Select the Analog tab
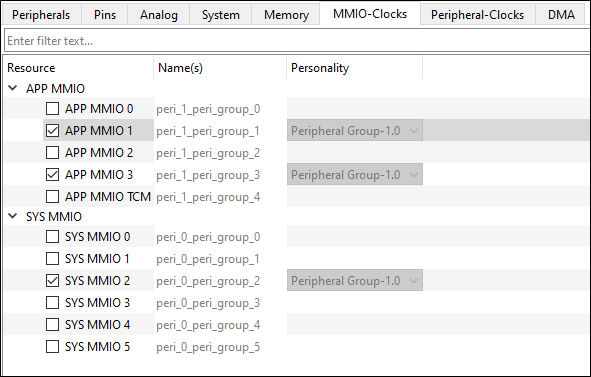Image resolution: width=591 pixels, height=377 pixels. [159, 15]
